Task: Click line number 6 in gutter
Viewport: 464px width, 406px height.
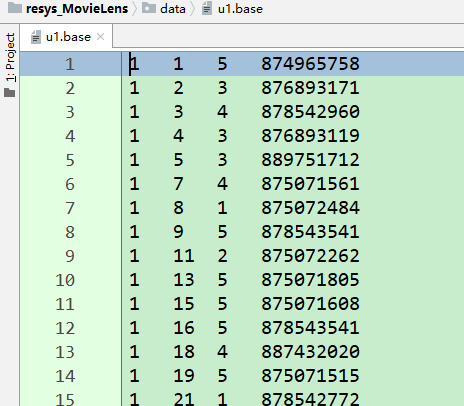Action: (70, 184)
